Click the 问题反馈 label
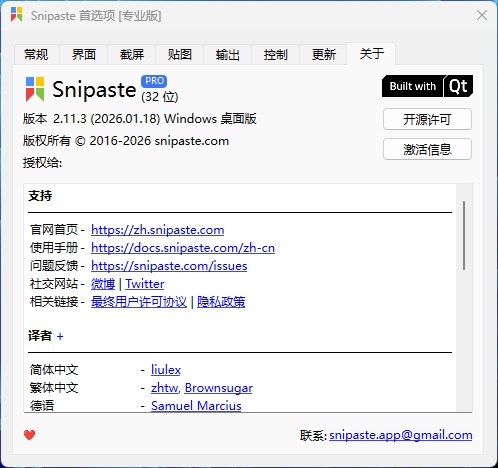 [x=54, y=266]
